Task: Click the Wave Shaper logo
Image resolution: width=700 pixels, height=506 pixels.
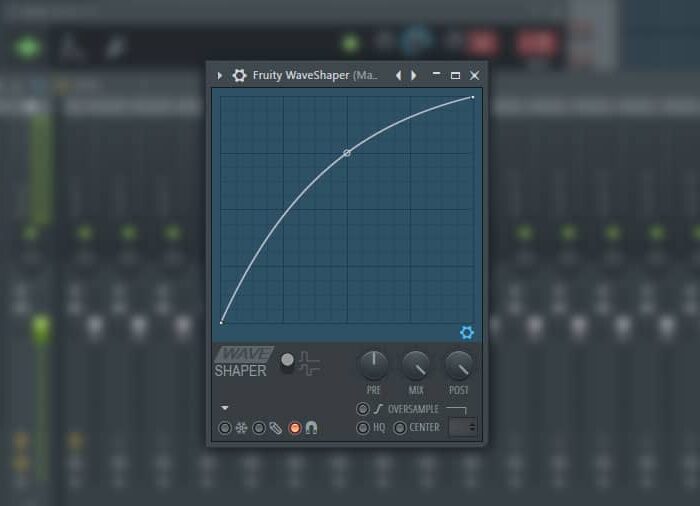Action: click(244, 362)
